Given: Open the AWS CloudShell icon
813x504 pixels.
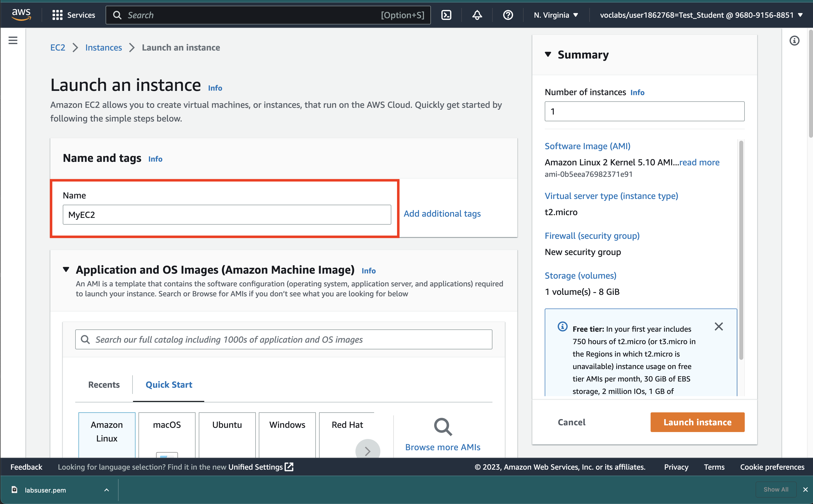Looking at the screenshot, I should pos(446,15).
